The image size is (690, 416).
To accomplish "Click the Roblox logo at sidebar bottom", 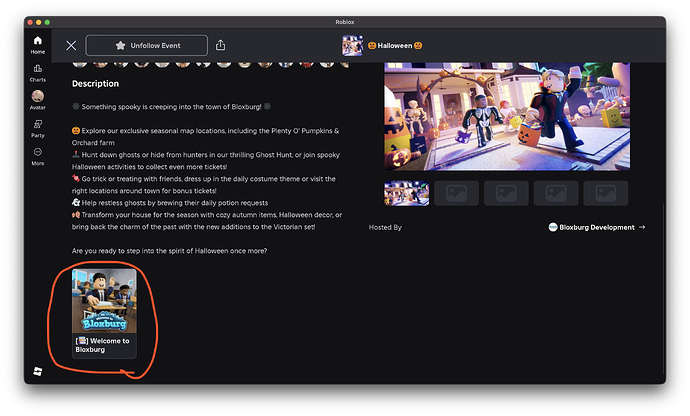I will 38,371.
